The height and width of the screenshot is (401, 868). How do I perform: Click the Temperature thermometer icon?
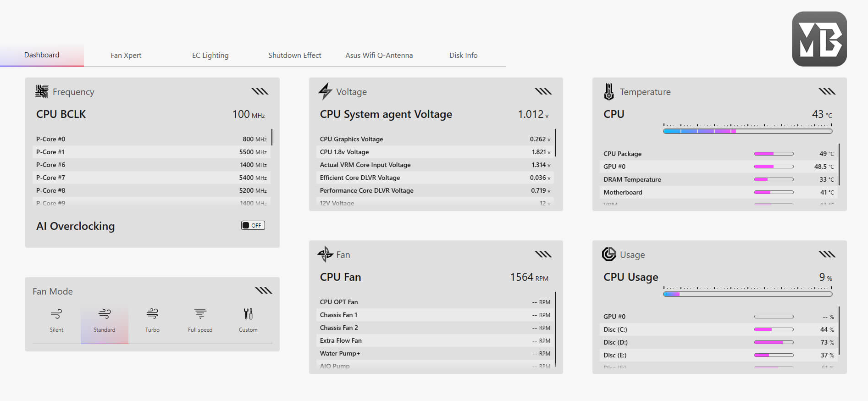(x=609, y=92)
